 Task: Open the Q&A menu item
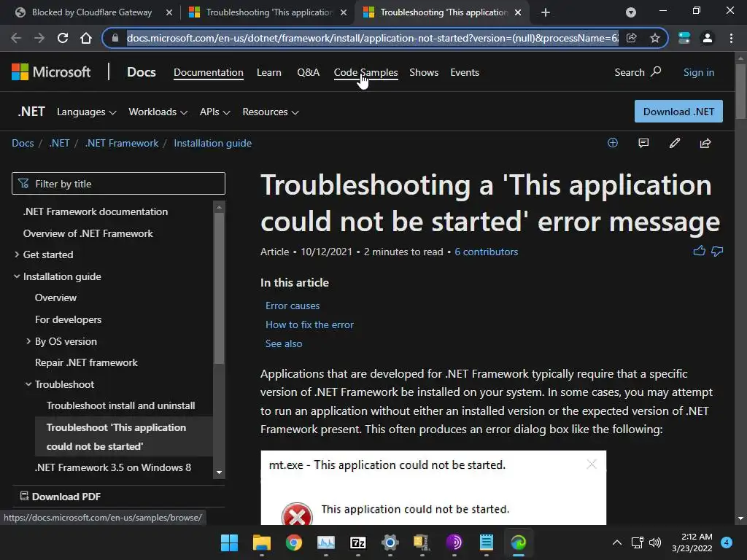pyautogui.click(x=309, y=72)
